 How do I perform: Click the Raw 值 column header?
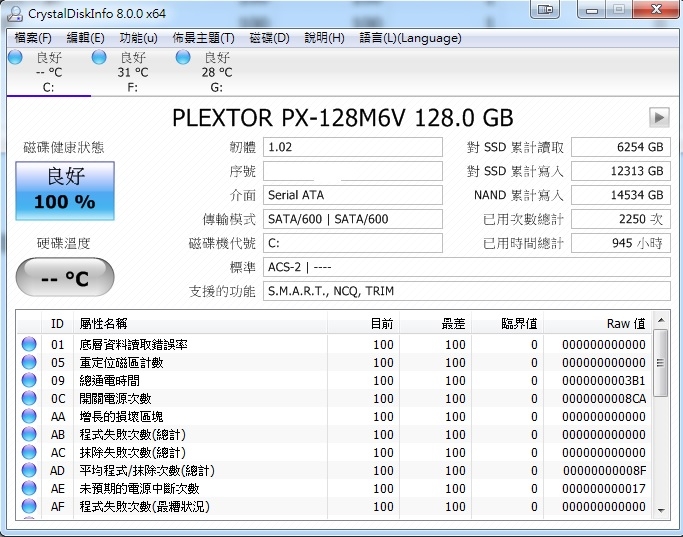click(597, 324)
